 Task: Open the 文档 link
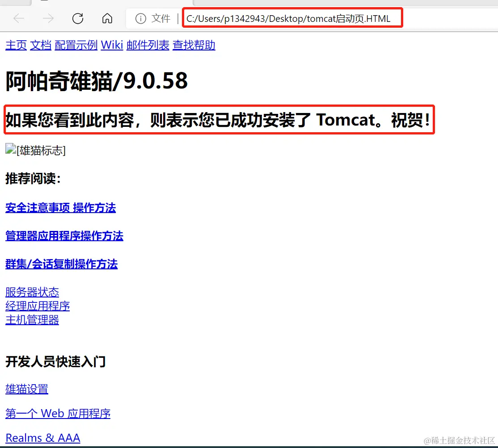[41, 45]
